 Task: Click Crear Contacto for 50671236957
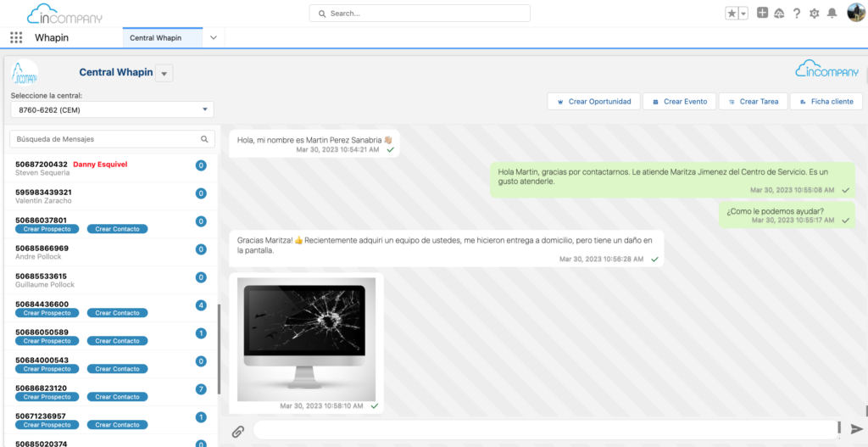point(117,425)
